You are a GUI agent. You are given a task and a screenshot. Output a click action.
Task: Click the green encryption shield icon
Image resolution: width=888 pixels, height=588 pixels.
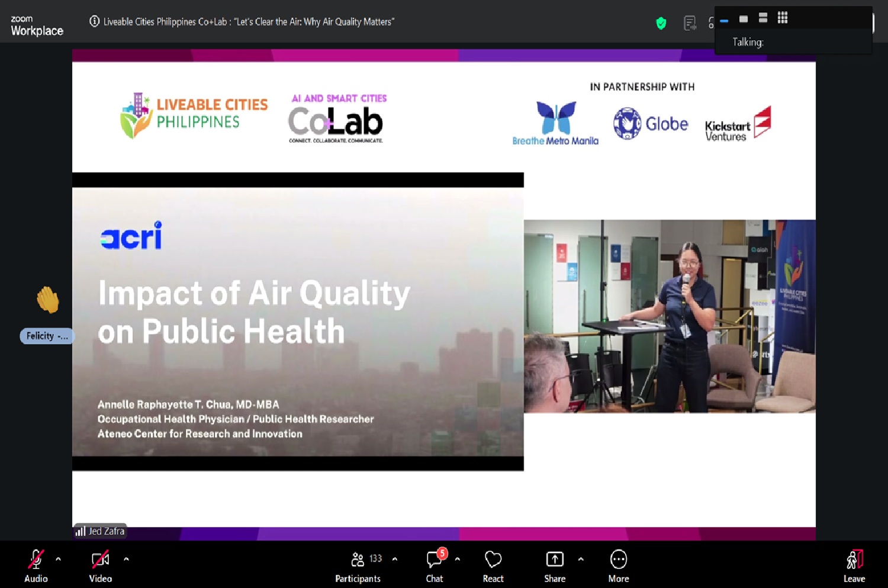[661, 23]
